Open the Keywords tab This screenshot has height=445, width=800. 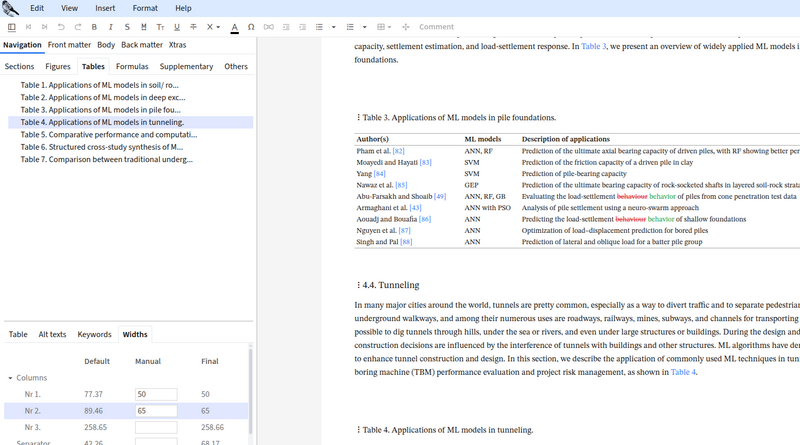[x=94, y=334]
